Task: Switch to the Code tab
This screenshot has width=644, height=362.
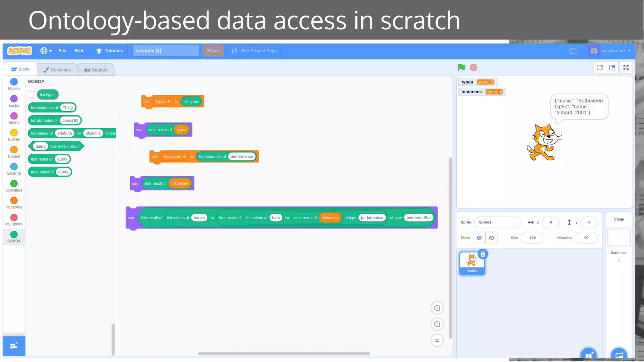Action: click(x=20, y=69)
